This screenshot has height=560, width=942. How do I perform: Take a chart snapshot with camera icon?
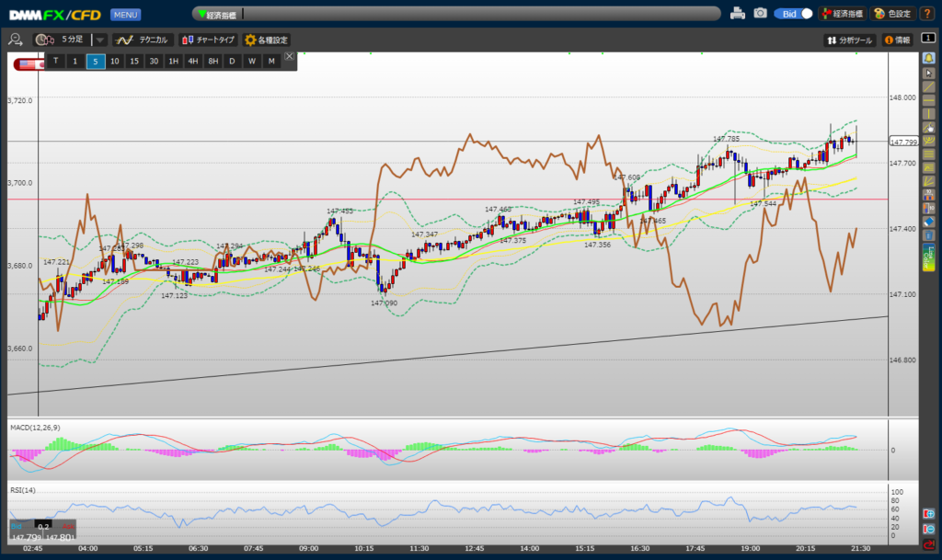[760, 14]
